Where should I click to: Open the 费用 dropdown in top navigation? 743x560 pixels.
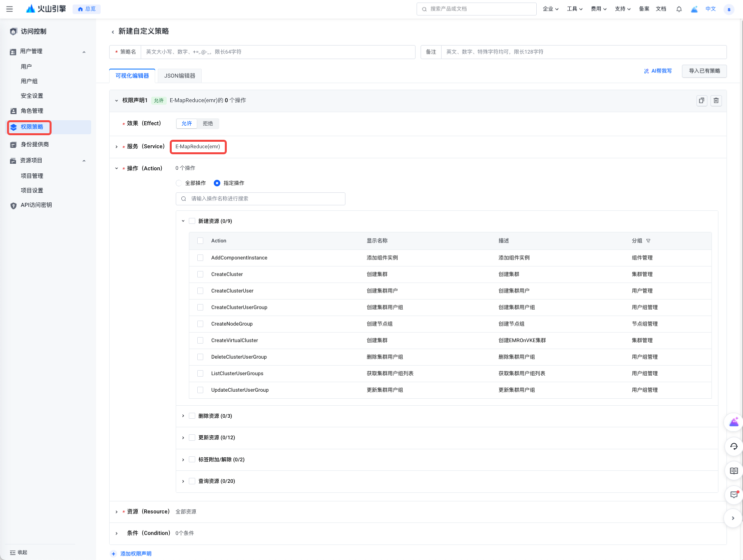(598, 9)
